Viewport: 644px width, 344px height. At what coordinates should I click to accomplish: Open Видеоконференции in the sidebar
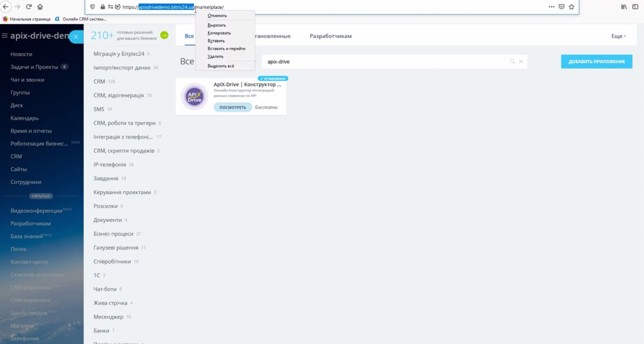[37, 211]
